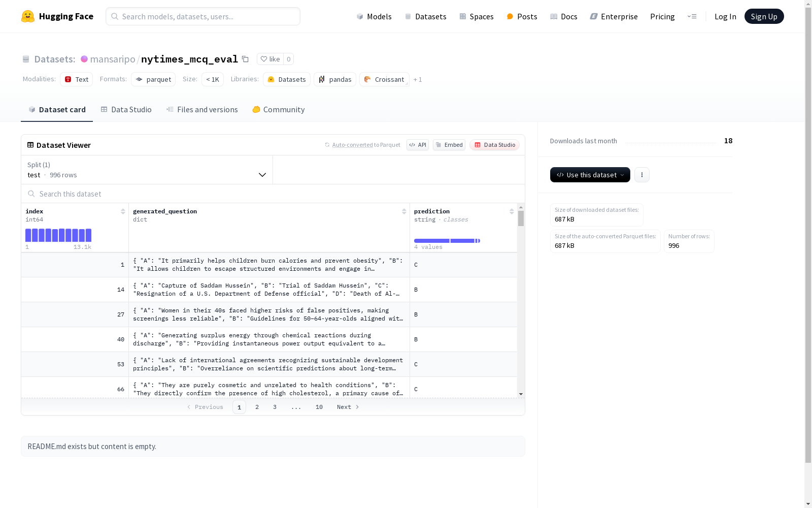Click the heart like button
Screen dimensions: 812x508
pyautogui.click(x=270, y=59)
